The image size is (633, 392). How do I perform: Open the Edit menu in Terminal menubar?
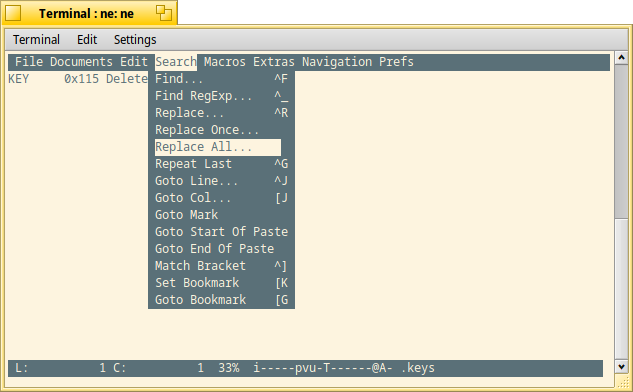click(87, 40)
